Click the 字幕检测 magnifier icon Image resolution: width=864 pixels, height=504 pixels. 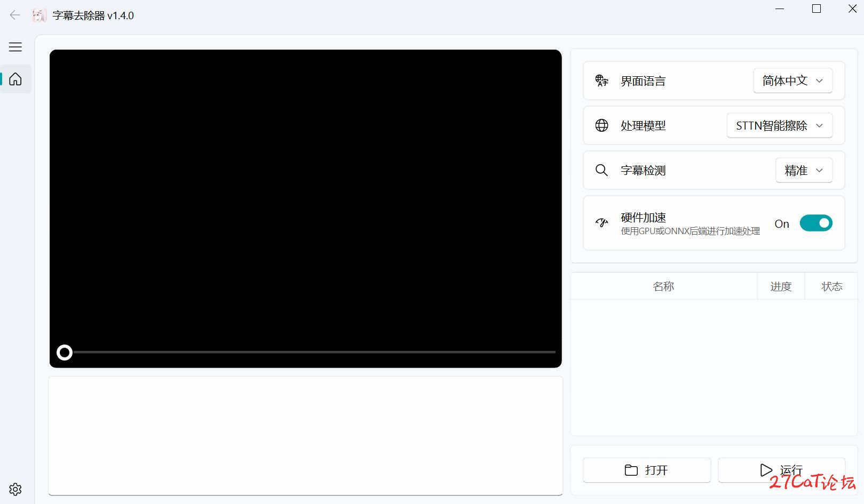click(x=601, y=170)
